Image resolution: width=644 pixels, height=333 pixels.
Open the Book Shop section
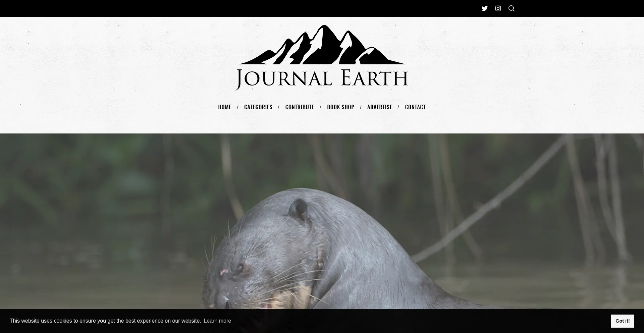click(x=340, y=107)
